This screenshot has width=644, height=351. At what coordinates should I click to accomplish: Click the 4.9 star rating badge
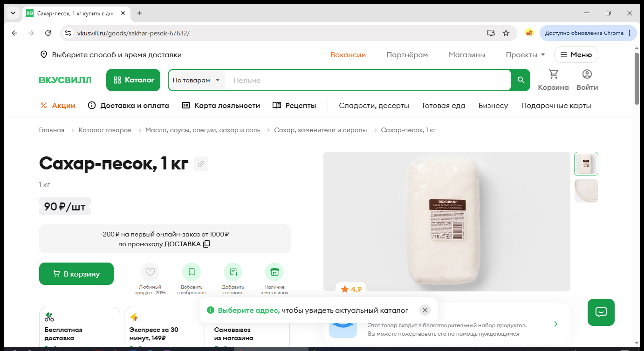351,289
